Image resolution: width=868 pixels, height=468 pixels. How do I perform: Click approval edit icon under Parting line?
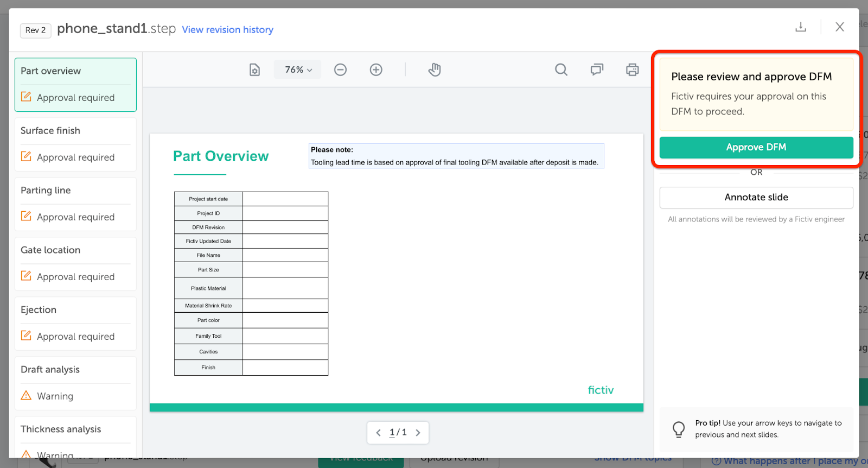[x=26, y=216]
